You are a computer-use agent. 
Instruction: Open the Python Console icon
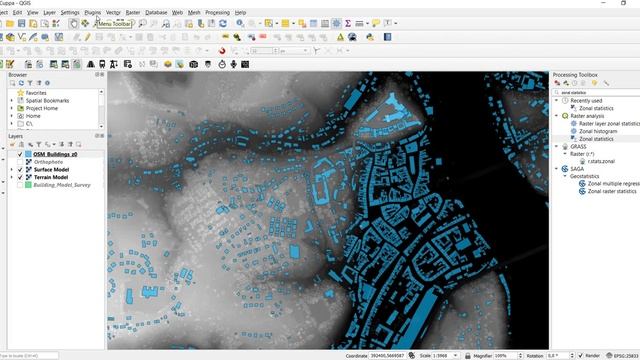370,38
